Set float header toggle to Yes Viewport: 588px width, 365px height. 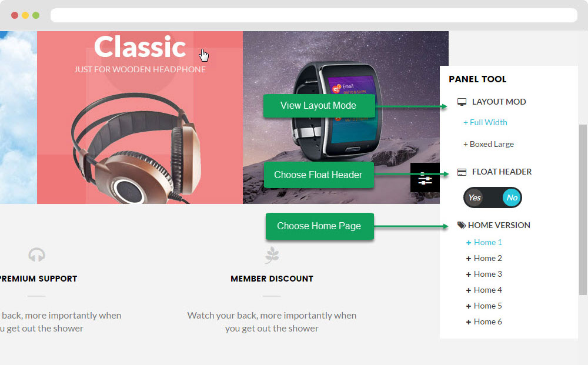click(475, 197)
